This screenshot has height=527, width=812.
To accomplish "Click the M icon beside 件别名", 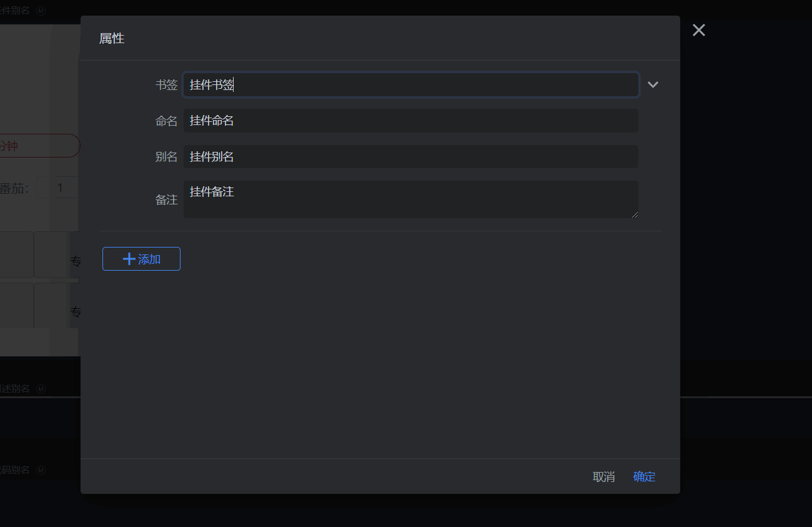I will click(x=41, y=11).
